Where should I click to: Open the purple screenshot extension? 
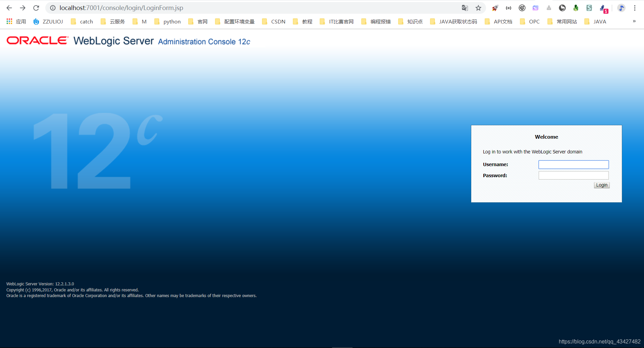point(535,8)
